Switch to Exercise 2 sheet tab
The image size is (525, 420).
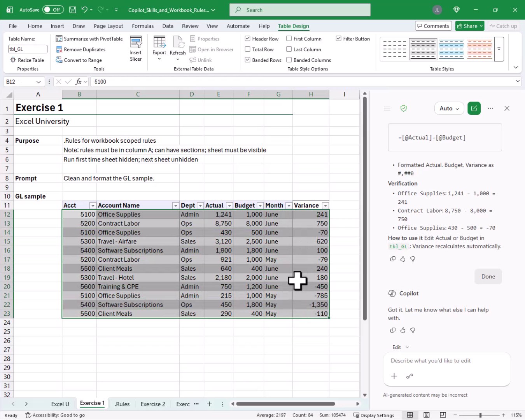click(153, 404)
